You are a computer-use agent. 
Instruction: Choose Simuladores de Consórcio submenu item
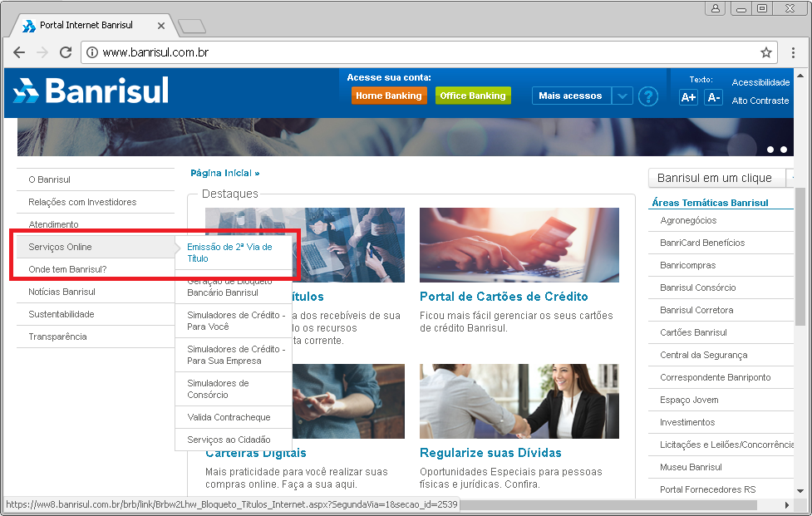[234, 389]
